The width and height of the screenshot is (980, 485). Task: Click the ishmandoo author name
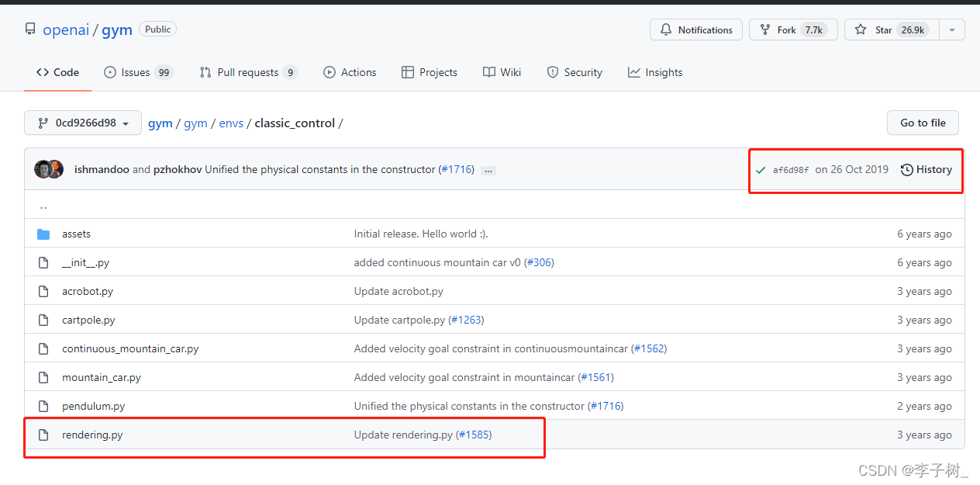(x=102, y=169)
